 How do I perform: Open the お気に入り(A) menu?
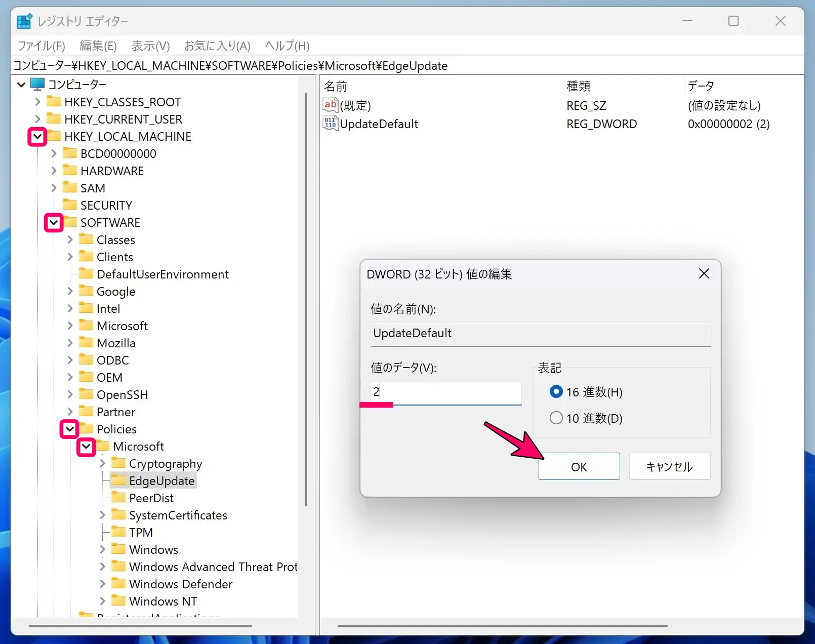pos(217,46)
